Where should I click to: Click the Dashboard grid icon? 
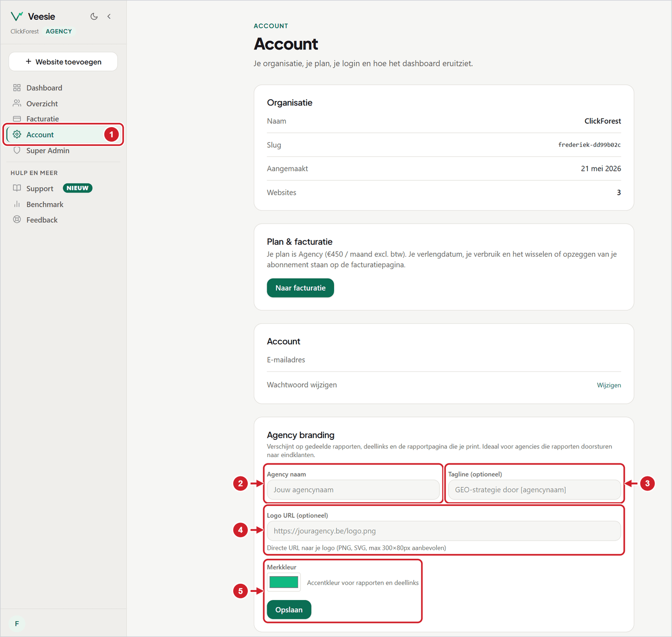pyautogui.click(x=17, y=88)
